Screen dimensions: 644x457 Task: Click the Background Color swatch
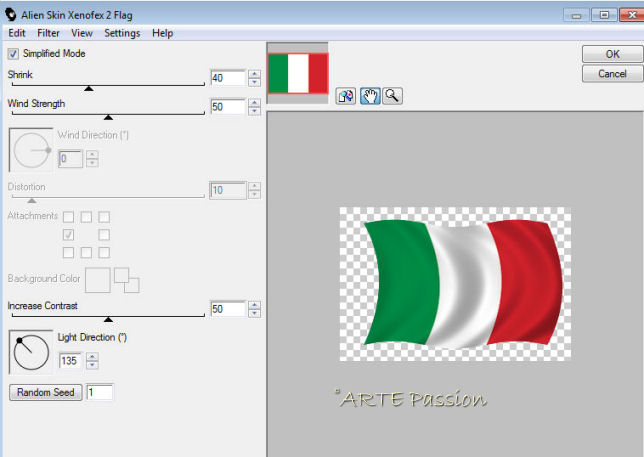(98, 280)
